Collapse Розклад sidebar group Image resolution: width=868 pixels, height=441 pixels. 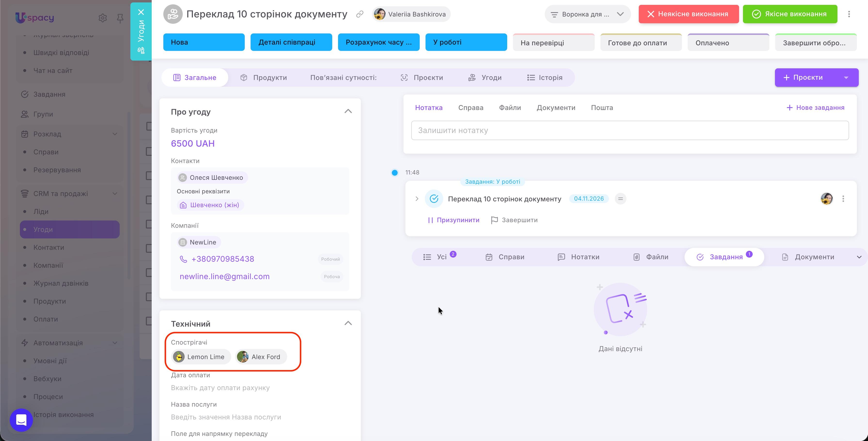coord(115,134)
